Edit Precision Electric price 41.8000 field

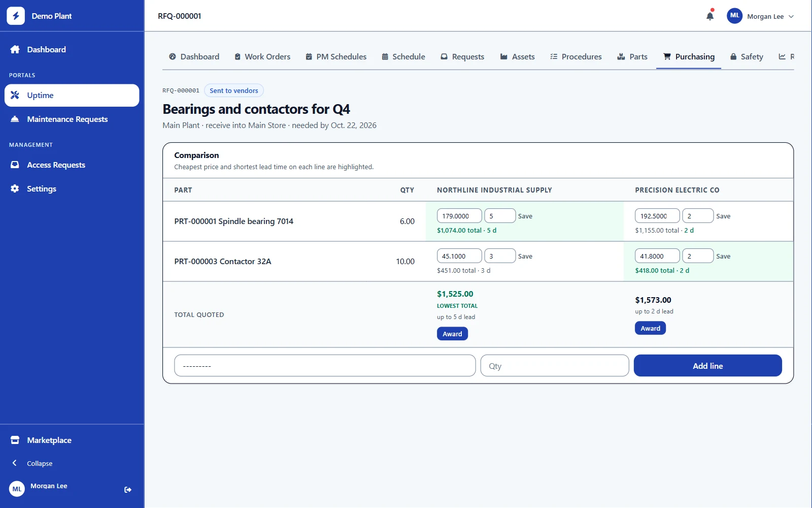(x=657, y=256)
